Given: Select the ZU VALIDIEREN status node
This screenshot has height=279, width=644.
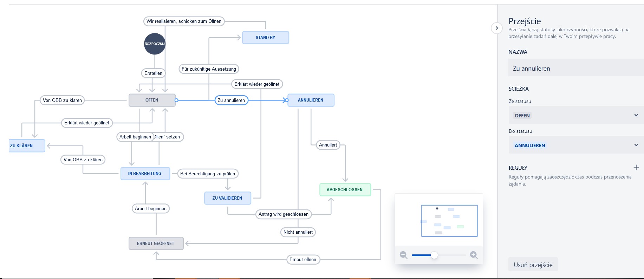Looking at the screenshot, I should click(x=228, y=198).
